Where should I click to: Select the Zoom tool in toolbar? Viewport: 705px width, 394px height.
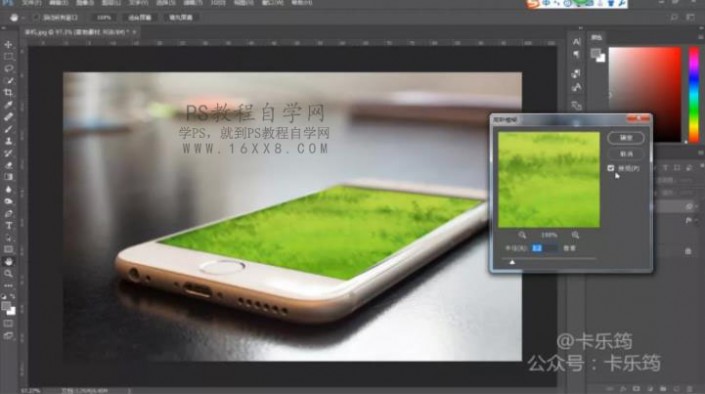[9, 273]
